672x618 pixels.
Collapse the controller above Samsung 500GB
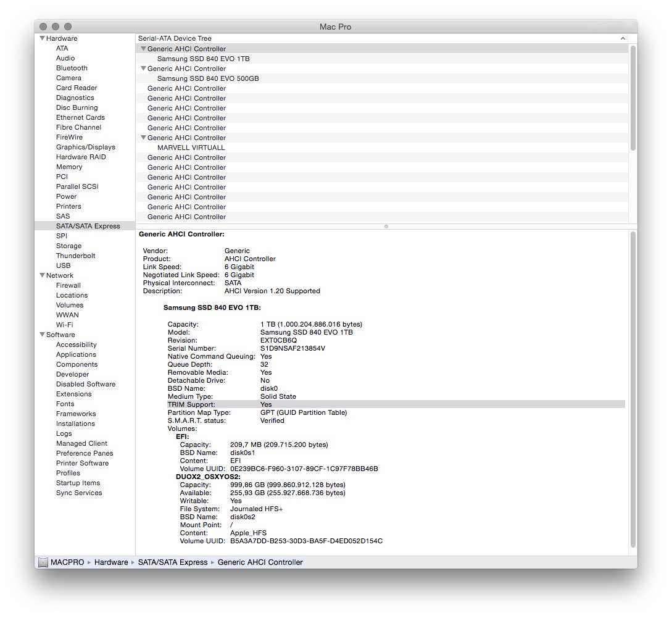click(144, 69)
